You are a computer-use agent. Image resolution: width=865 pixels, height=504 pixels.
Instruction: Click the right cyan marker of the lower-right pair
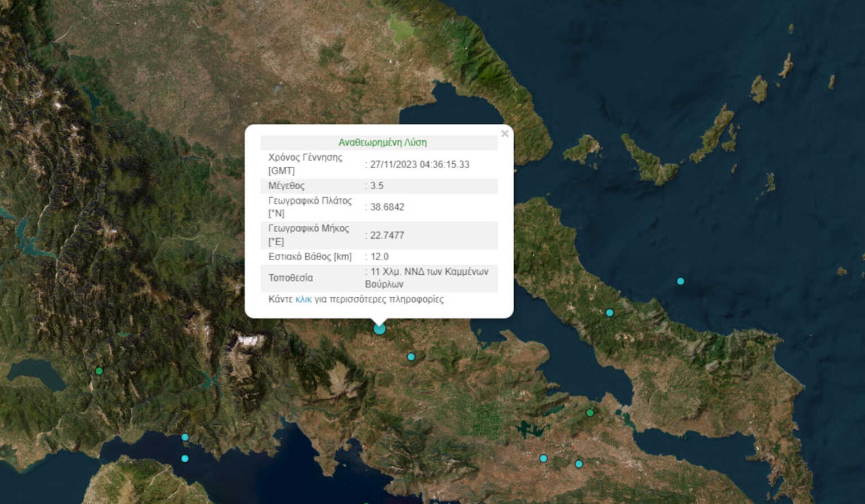coord(578,464)
